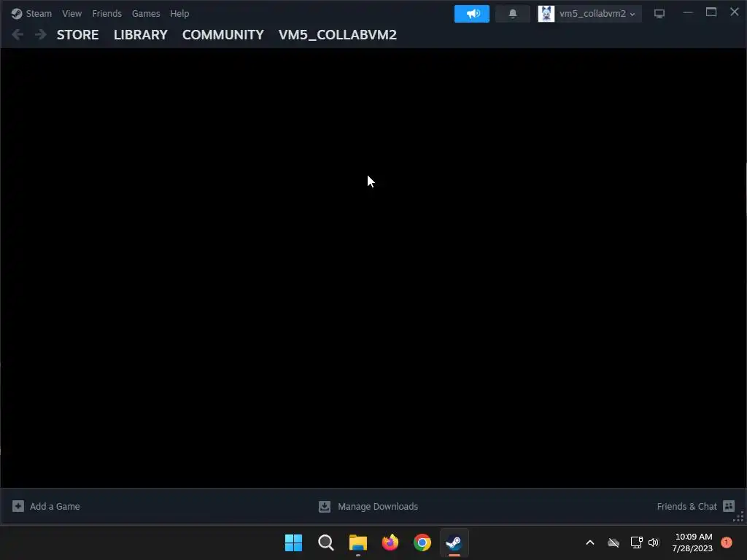Click the Friends & Chat grid icon

pos(729,506)
